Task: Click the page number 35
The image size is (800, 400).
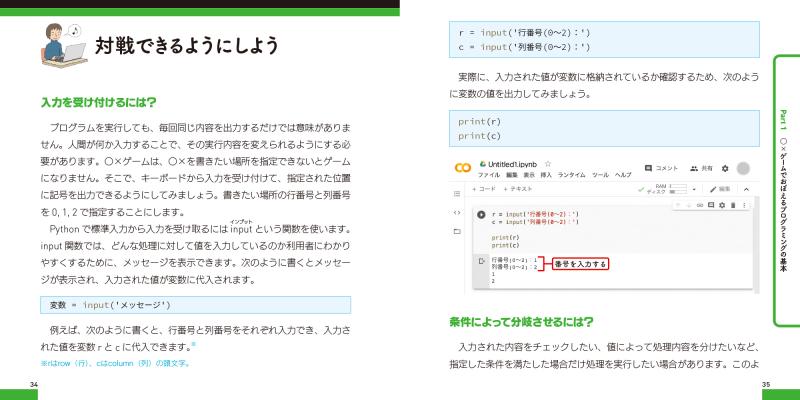Action: point(766,384)
